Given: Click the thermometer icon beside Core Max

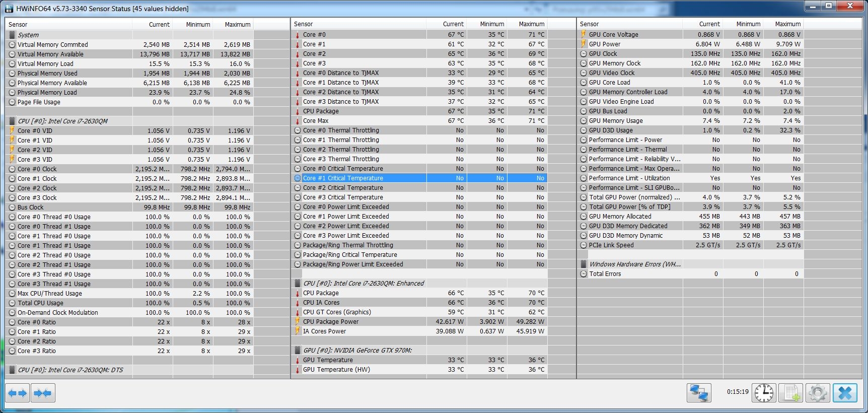Looking at the screenshot, I should [x=298, y=121].
